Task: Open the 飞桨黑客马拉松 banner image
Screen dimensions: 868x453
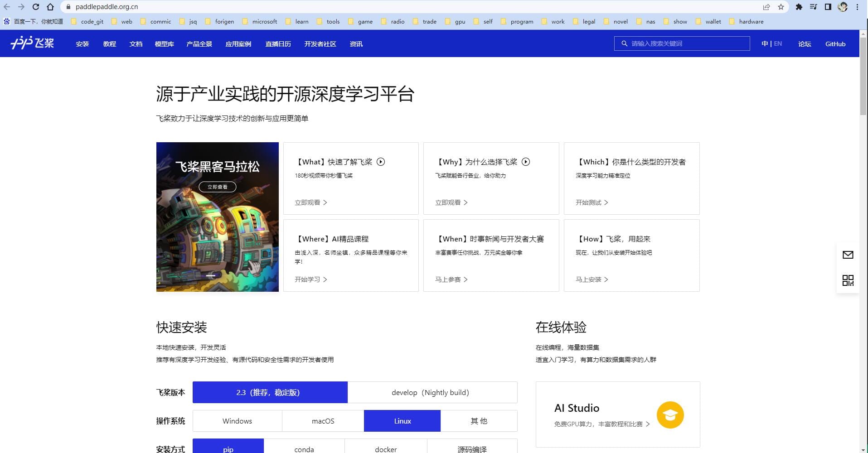Action: click(x=218, y=217)
